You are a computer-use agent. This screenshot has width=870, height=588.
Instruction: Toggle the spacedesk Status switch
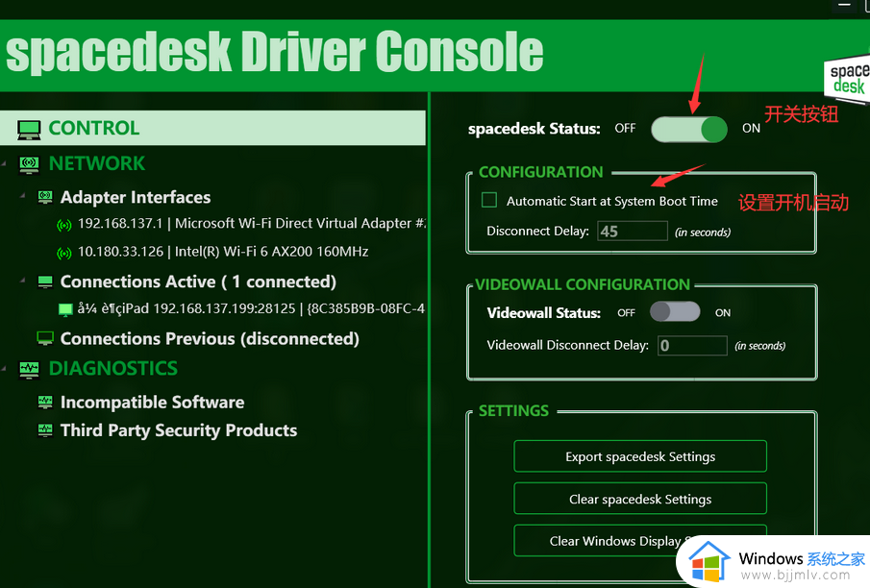click(x=689, y=130)
